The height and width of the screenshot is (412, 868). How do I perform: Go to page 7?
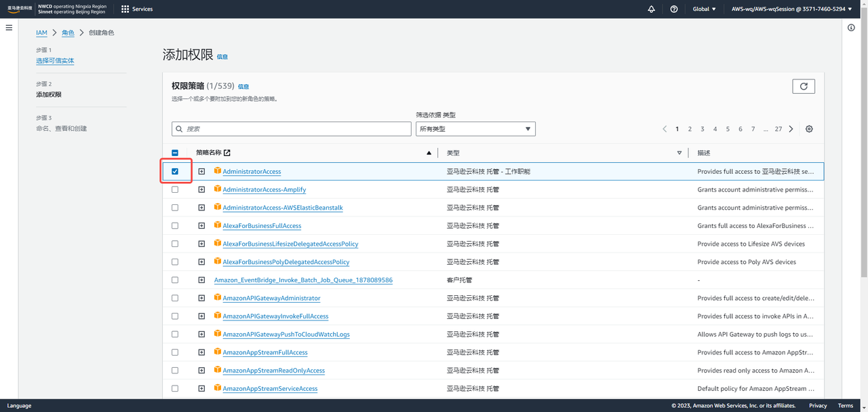pyautogui.click(x=753, y=129)
